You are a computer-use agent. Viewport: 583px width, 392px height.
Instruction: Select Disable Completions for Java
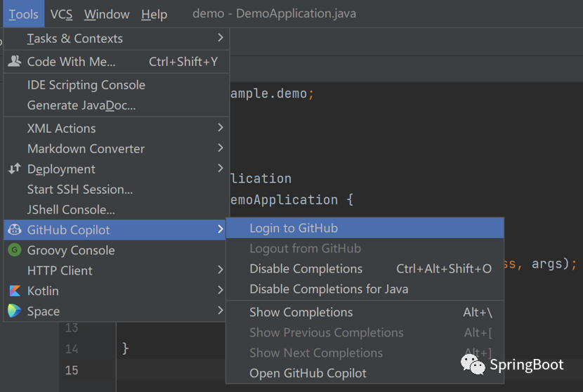[365, 289]
